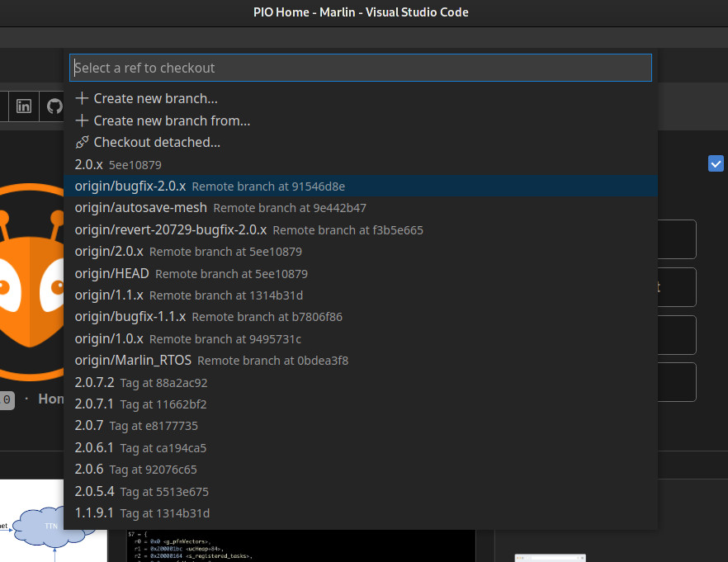Select Checkout detached... entry
Screen dimensions: 728x562
point(361,142)
